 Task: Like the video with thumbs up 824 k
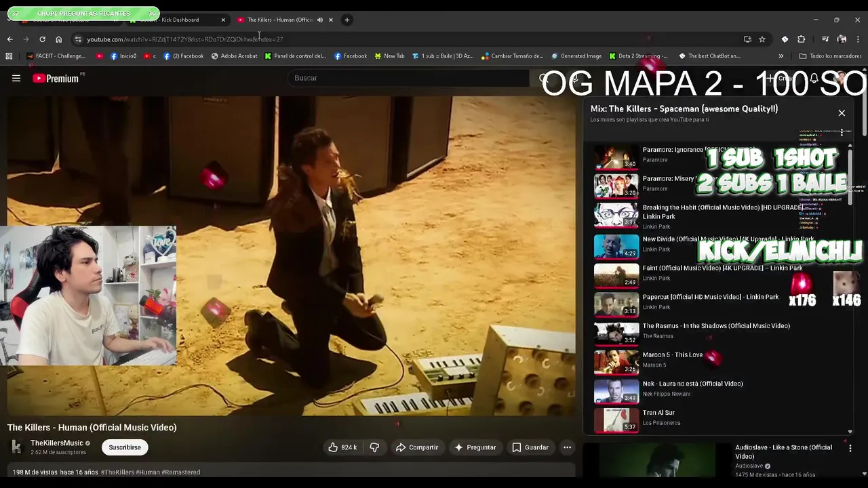[x=342, y=447]
